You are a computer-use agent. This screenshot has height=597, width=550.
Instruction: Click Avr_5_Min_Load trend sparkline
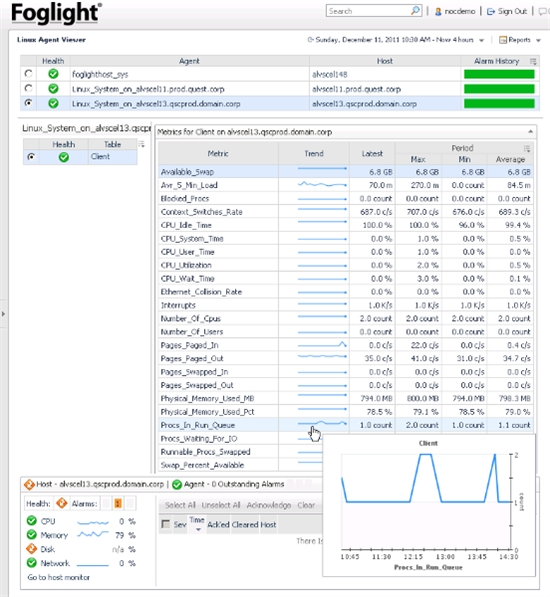point(322,185)
